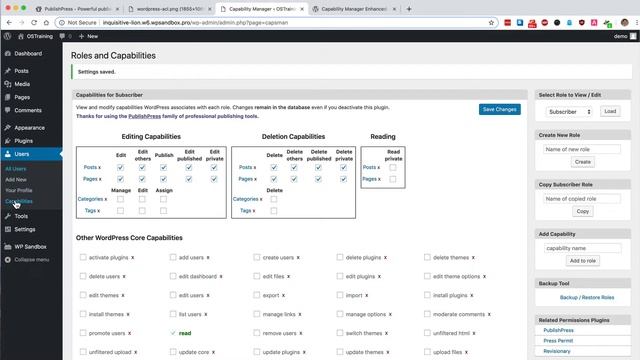Open the Posts menu item

pyautogui.click(x=21, y=71)
